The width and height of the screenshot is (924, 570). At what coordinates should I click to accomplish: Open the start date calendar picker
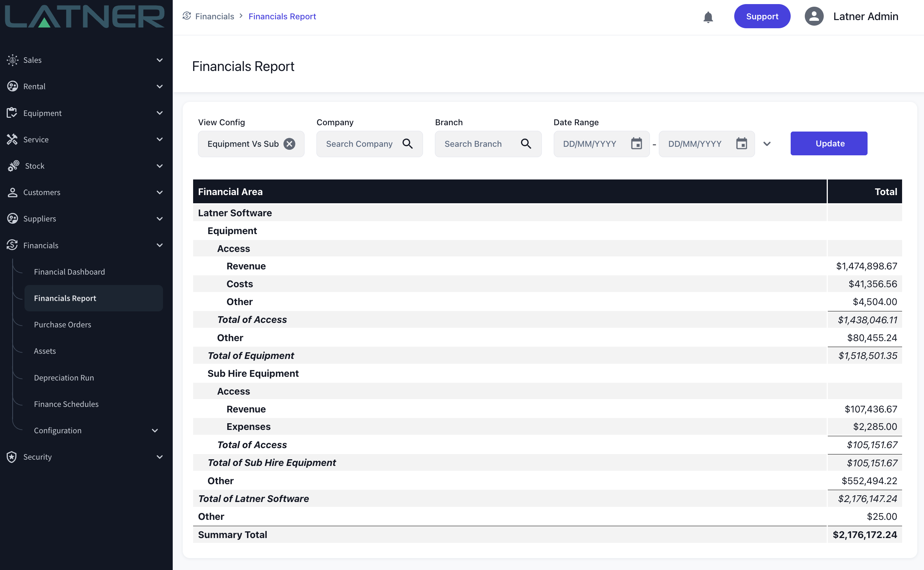636,144
